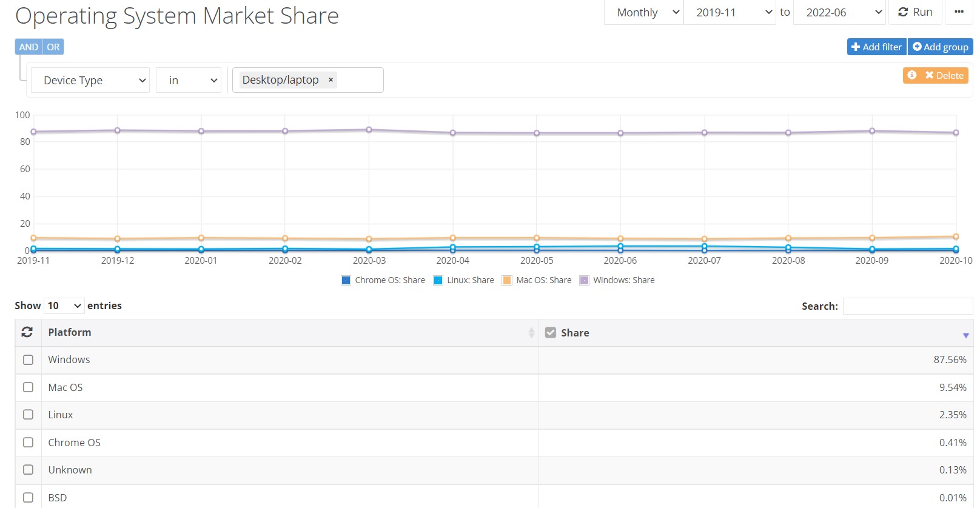Image resolution: width=980 pixels, height=508 pixels.
Task: Delete the Device Type filter
Action: coord(944,75)
